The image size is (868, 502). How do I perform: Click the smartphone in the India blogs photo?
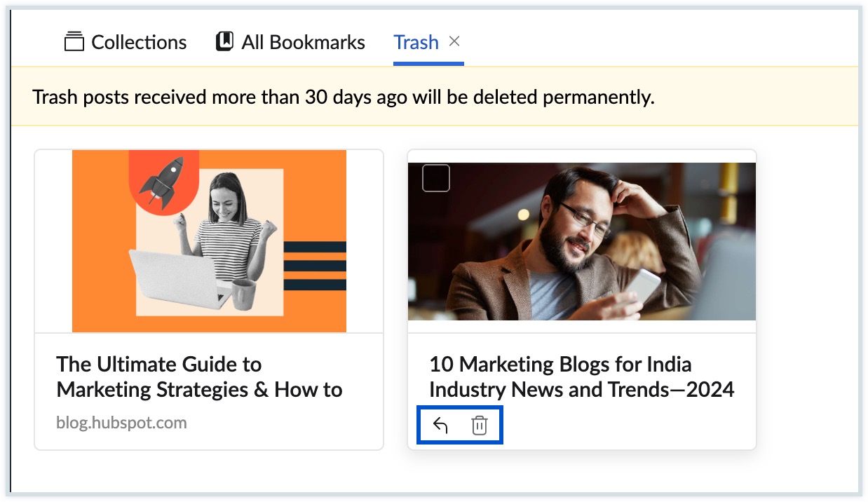click(x=642, y=286)
